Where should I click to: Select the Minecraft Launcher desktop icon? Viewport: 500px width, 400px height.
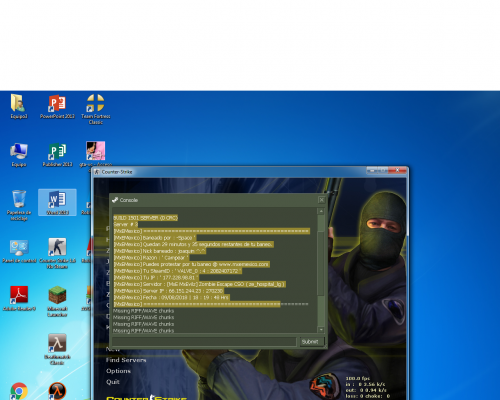(x=57, y=301)
